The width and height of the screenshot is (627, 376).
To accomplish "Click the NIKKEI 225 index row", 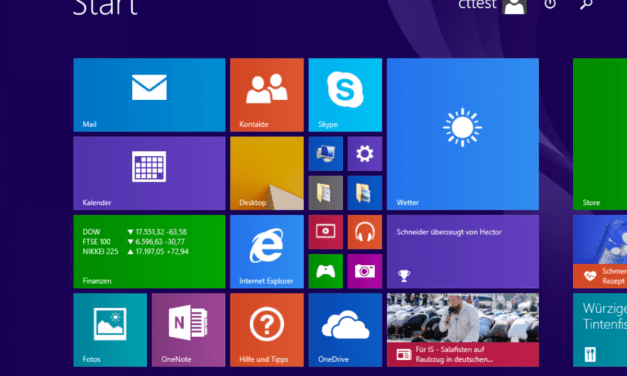I will click(x=136, y=252).
